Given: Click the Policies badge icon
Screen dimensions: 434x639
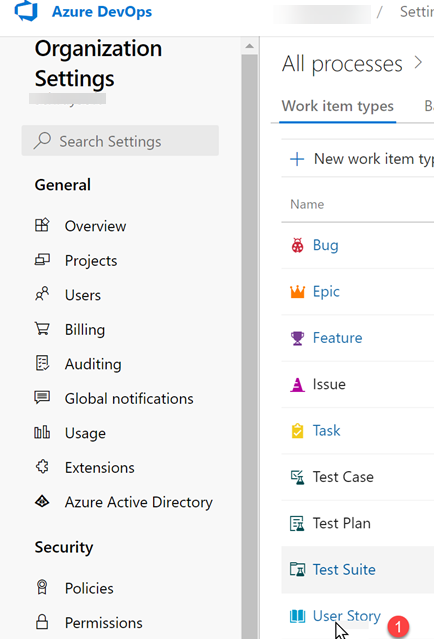Looking at the screenshot, I should pyautogui.click(x=42, y=587).
